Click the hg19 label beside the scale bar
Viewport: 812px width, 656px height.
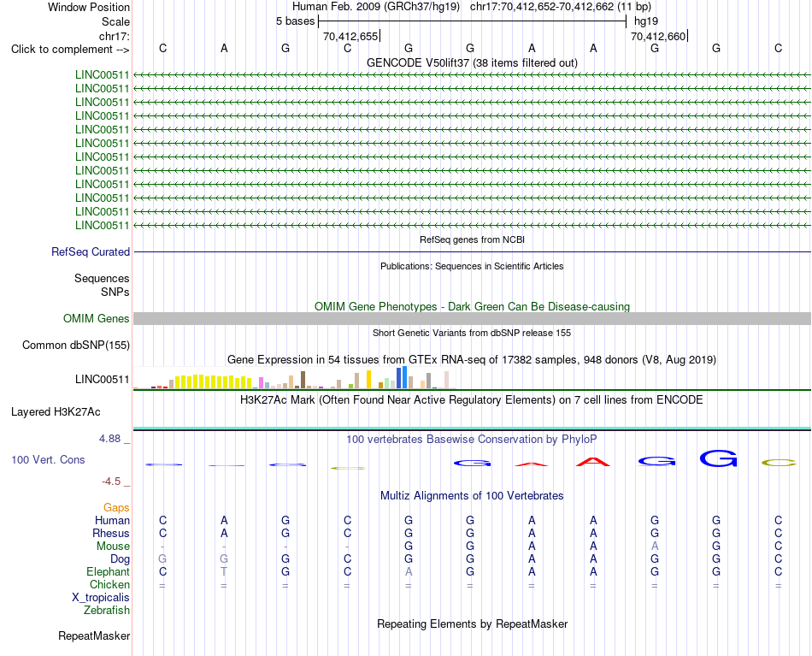tap(646, 21)
